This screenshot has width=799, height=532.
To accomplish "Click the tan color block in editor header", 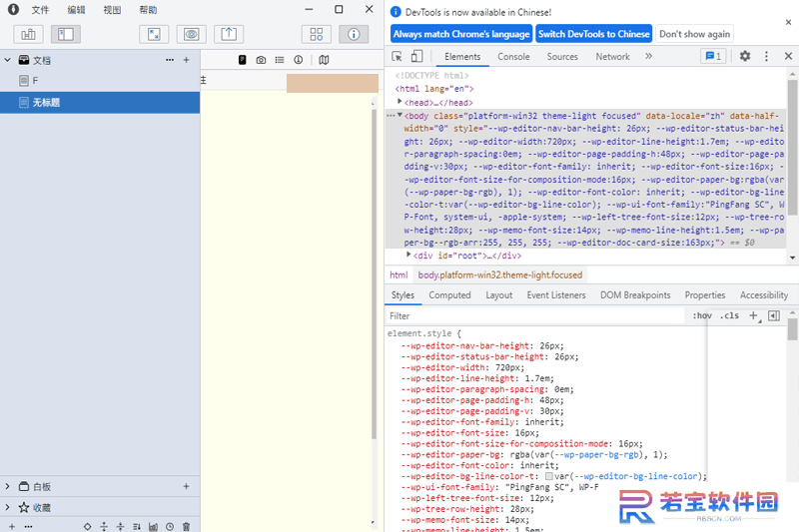I will coord(333,83).
